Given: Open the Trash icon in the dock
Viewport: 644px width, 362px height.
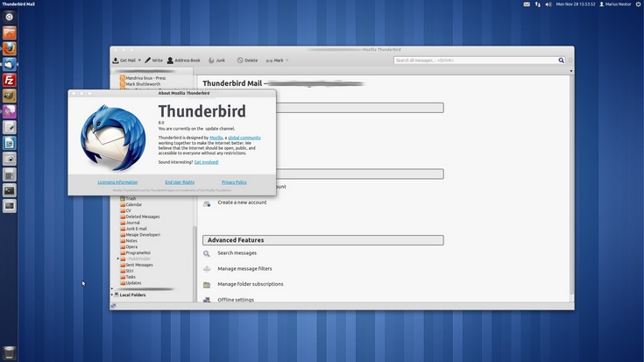Looking at the screenshot, I should point(10,352).
